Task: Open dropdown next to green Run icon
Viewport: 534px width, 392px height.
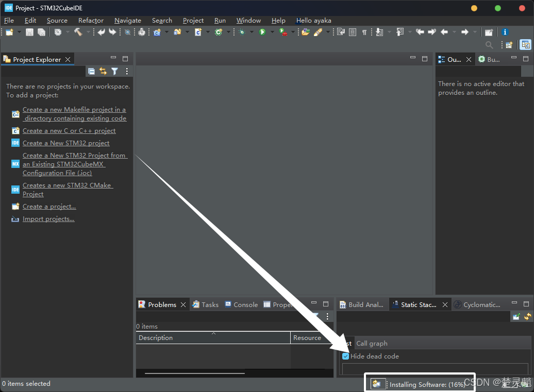Action: pos(272,32)
